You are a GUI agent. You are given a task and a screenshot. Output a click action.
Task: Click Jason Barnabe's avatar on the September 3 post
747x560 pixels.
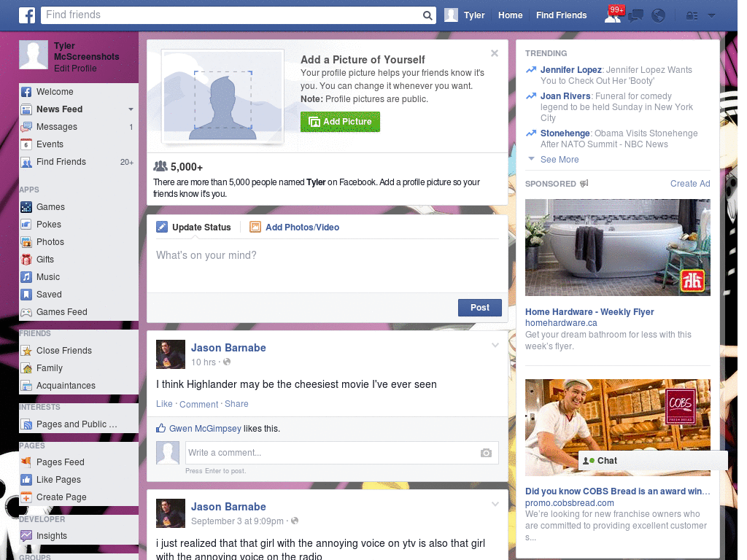click(x=171, y=513)
